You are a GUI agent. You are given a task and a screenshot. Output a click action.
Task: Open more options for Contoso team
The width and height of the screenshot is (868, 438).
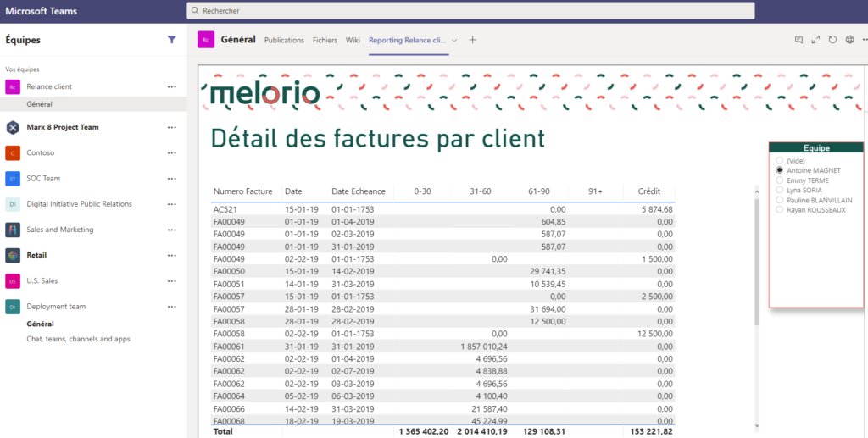tap(172, 153)
